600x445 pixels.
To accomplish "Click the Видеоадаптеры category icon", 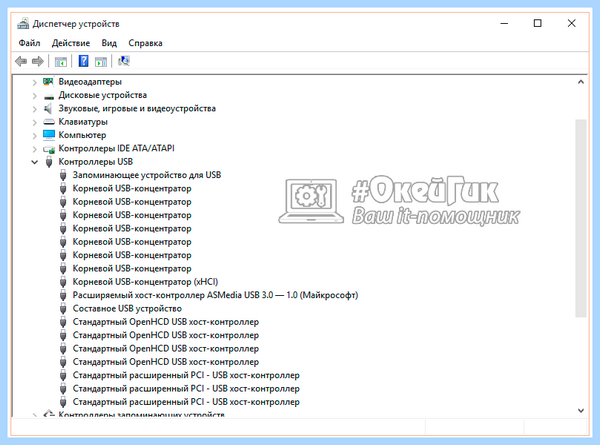I will 49,82.
